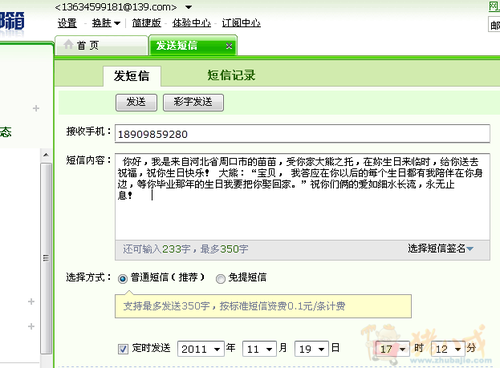Open the month dropdown showing 11
Screen dimensions: 500x368
259,349
